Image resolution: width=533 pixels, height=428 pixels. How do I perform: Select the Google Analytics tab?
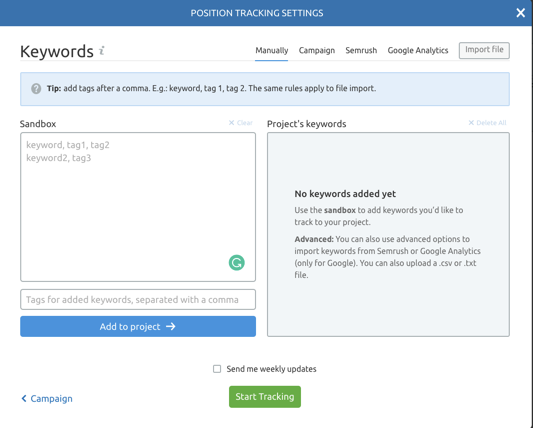click(x=418, y=50)
